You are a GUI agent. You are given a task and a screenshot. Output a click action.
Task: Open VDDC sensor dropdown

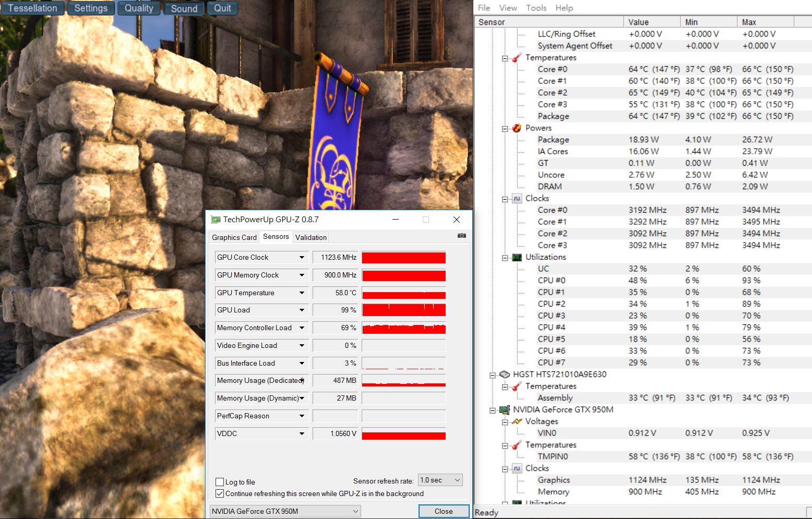point(302,434)
